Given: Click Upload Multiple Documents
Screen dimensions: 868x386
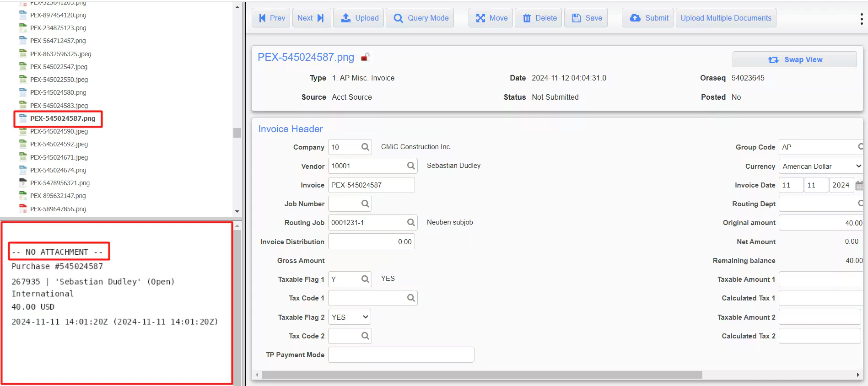Looking at the screenshot, I should (x=726, y=18).
